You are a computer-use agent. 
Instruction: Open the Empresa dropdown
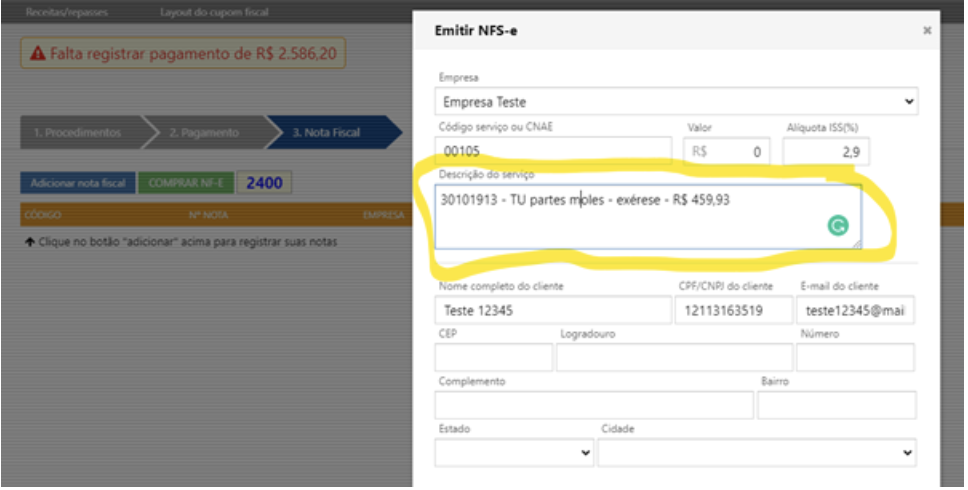(676, 101)
